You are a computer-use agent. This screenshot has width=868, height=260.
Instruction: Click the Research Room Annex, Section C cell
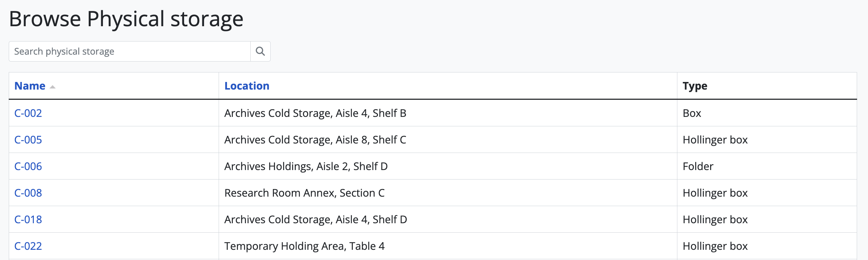coord(304,193)
